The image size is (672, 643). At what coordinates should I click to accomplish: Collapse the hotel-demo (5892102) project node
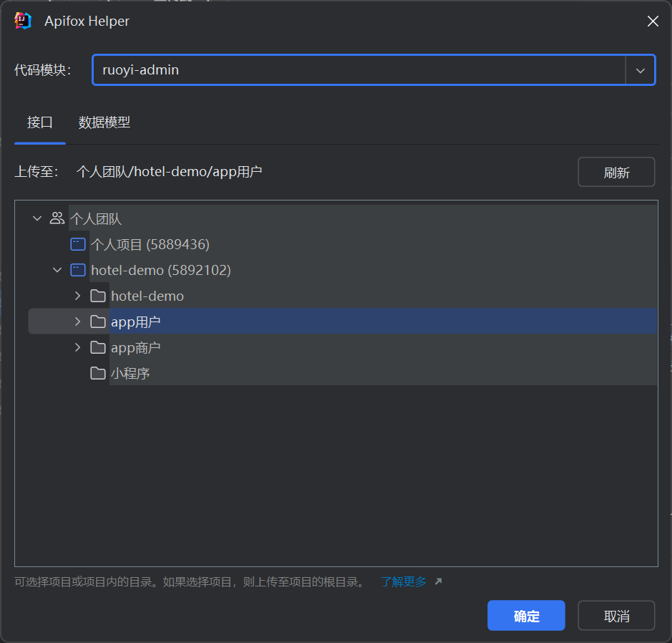pyautogui.click(x=57, y=270)
